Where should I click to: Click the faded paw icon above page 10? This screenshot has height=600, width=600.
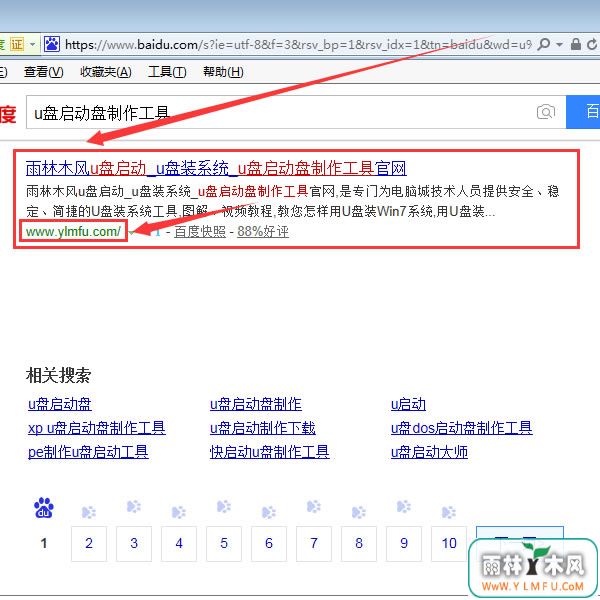tap(449, 512)
